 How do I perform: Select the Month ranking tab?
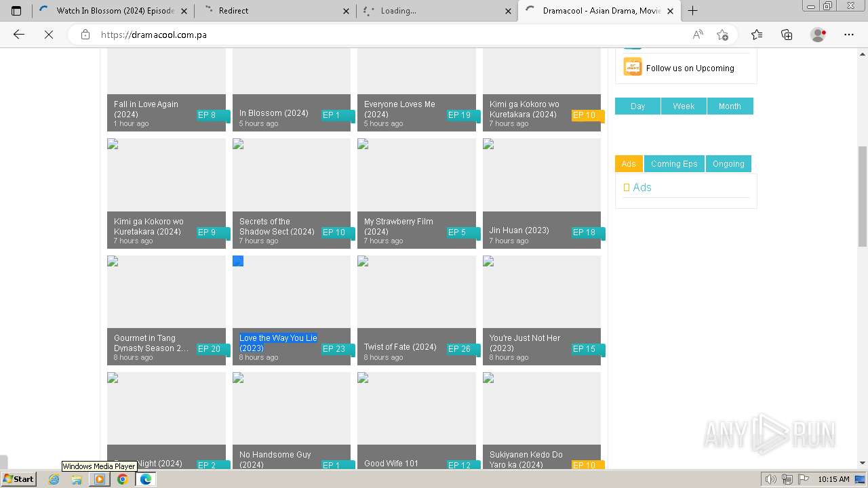pyautogui.click(x=730, y=106)
